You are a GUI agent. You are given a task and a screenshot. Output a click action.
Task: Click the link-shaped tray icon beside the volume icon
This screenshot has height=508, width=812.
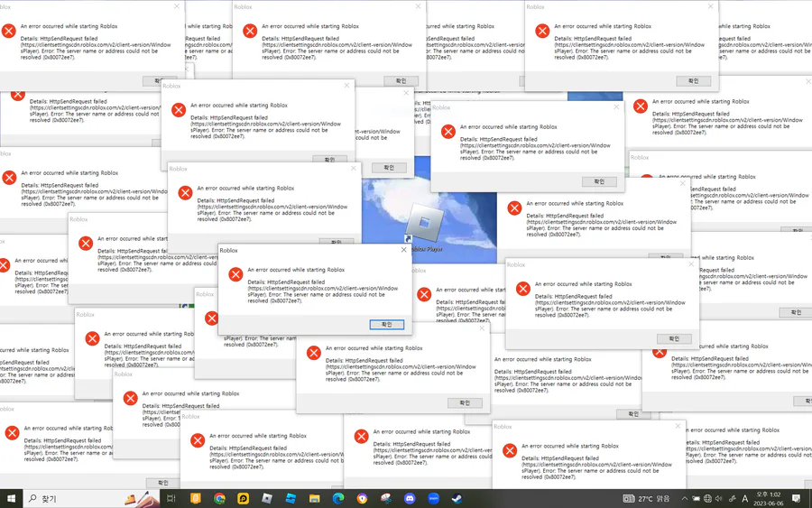[732, 499]
